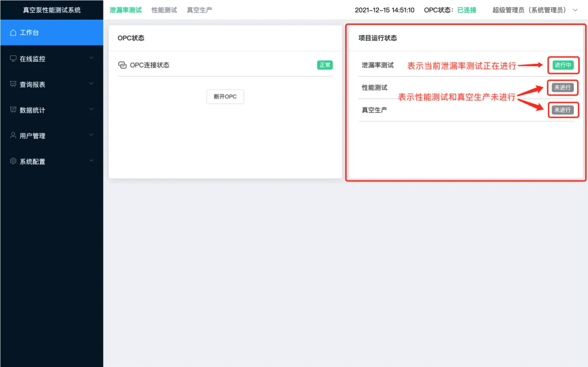Switch to the 性能测试 tab

(x=164, y=10)
